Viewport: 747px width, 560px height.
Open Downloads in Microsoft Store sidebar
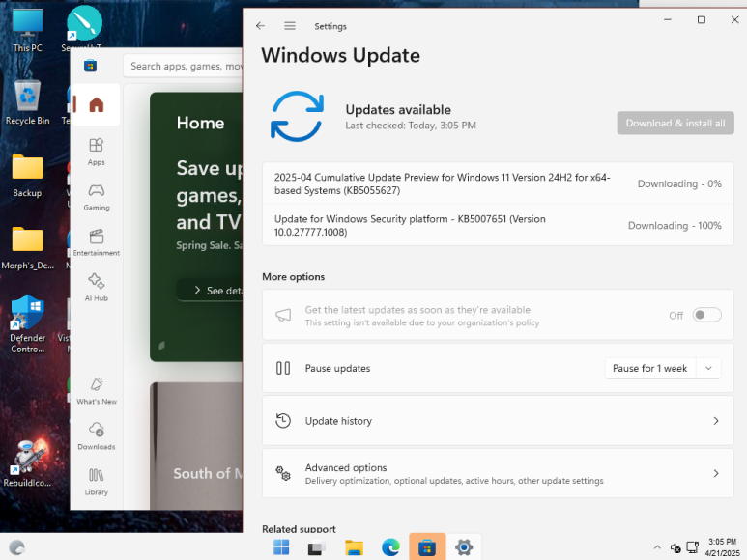(97, 435)
